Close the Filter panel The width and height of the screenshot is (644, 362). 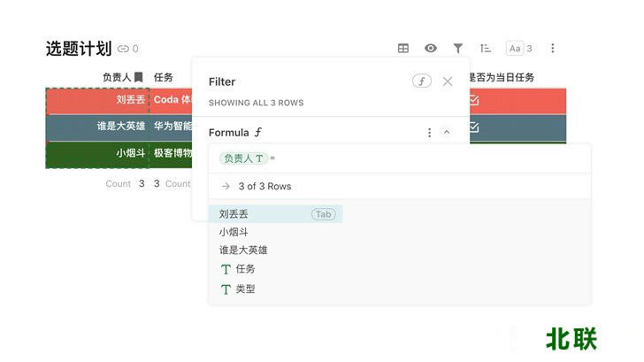click(x=448, y=81)
